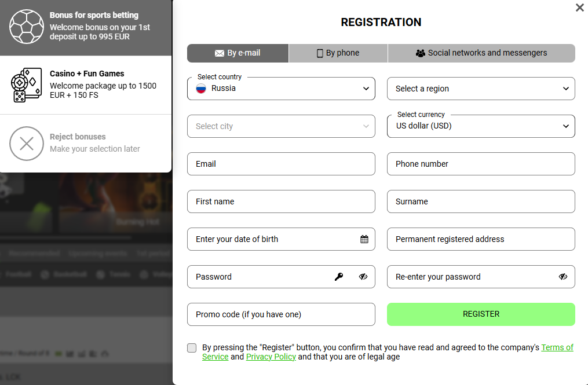Switch to the By phone tab
Screen dimensions: 588x385
[x=338, y=53]
